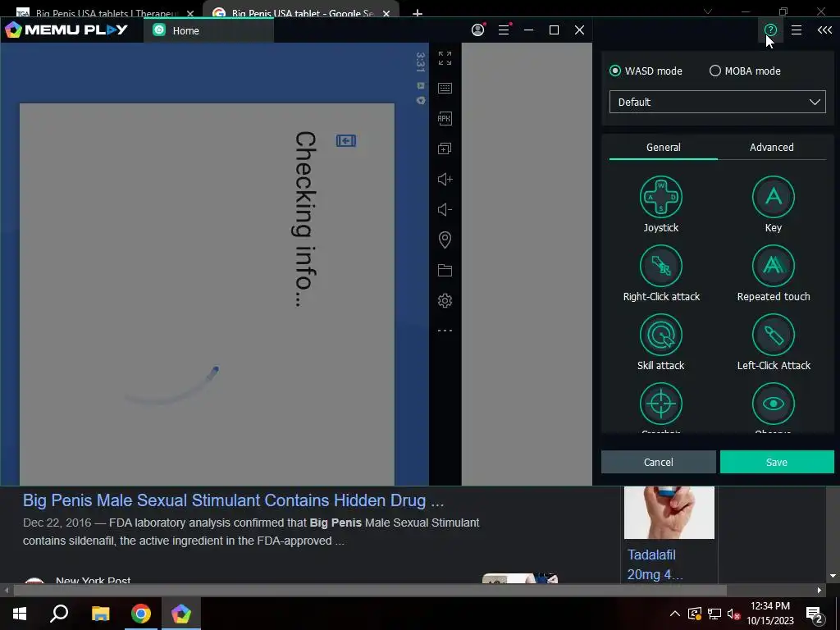This screenshot has height=630, width=840.
Task: Open the Home tab in MEmu
Action: [x=208, y=30]
